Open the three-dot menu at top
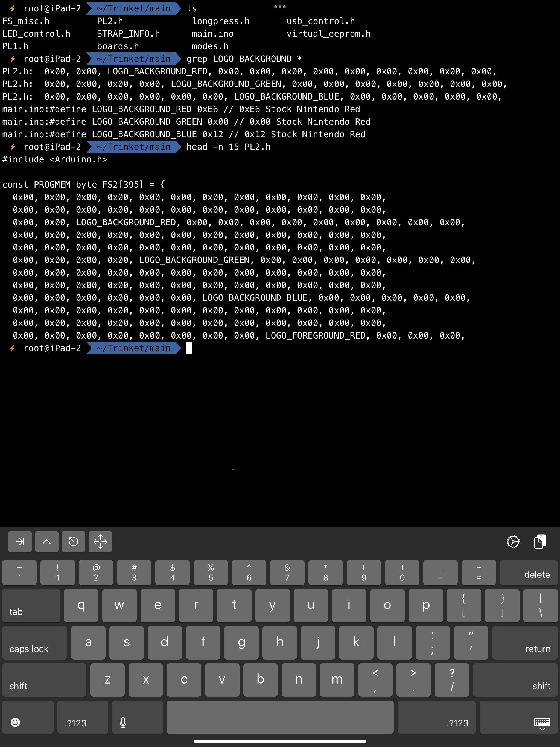 (x=280, y=7)
